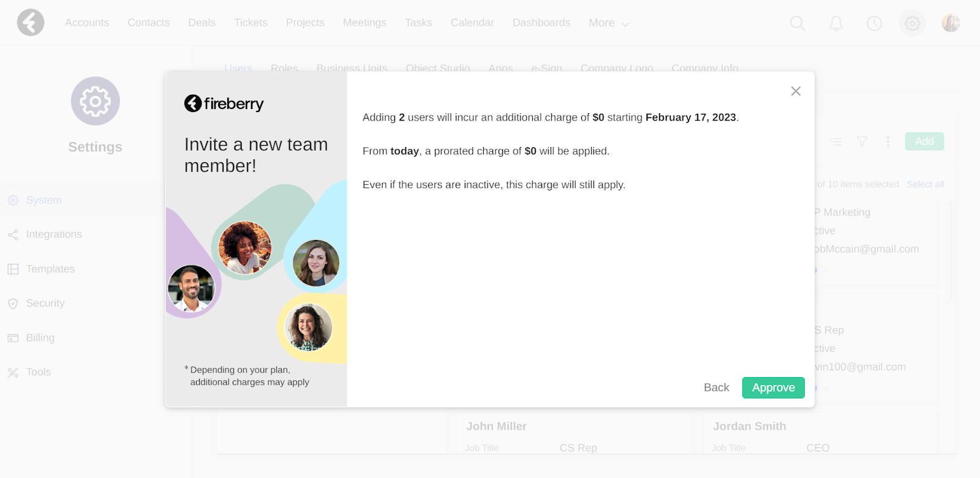Click the Back button in the dialog
Screen dimensions: 980x478
[x=717, y=387]
